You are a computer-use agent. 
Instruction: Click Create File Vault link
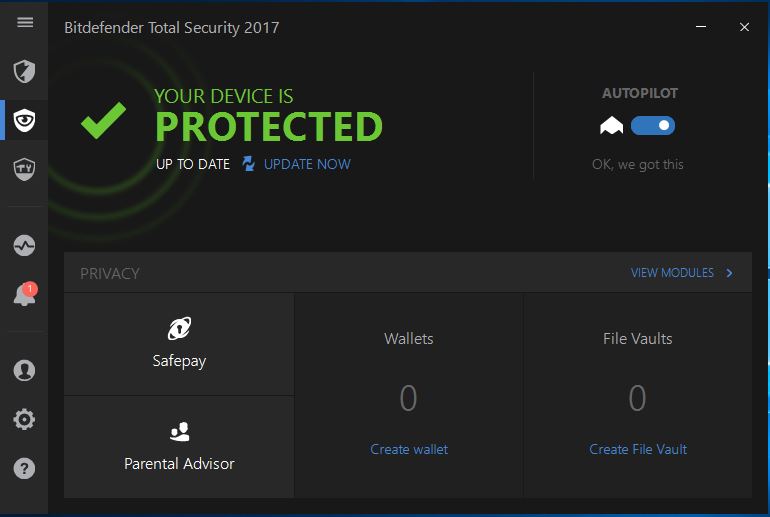click(638, 449)
